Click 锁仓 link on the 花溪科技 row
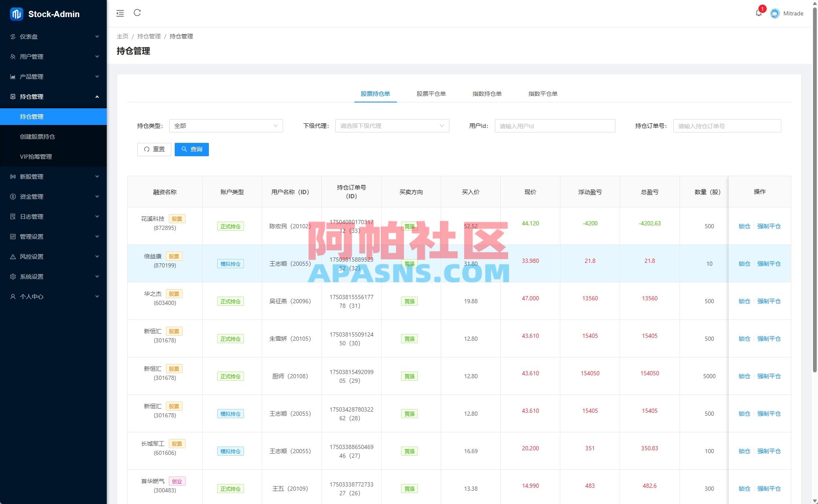The height and width of the screenshot is (504, 818). pos(744,226)
